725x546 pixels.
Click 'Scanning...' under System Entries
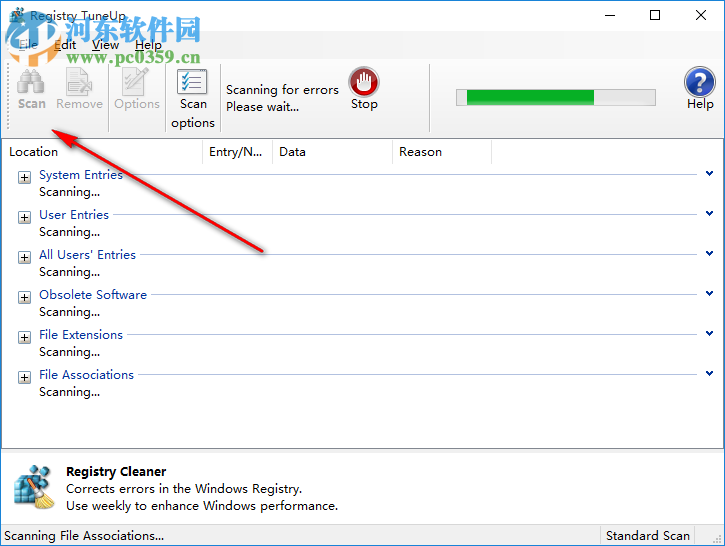[x=69, y=192]
